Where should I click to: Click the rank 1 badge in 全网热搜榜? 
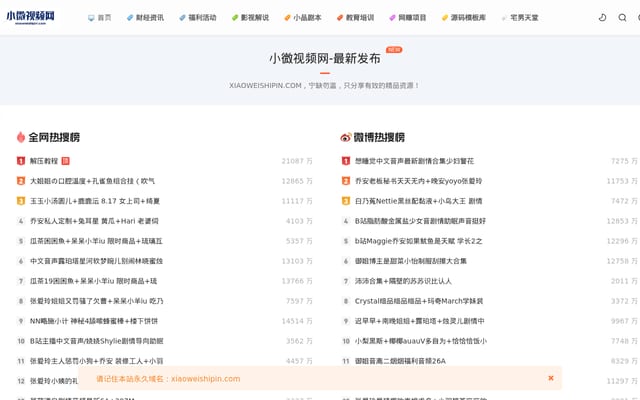(21, 161)
